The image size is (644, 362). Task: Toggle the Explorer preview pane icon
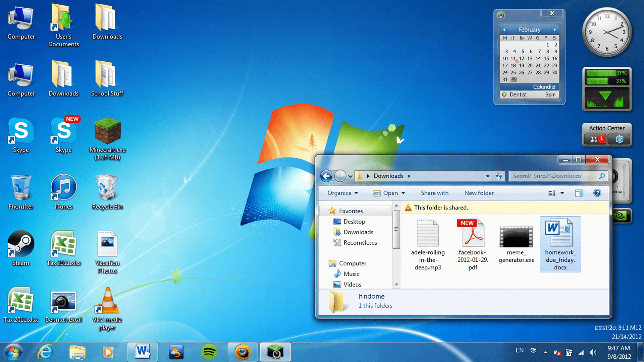[579, 193]
